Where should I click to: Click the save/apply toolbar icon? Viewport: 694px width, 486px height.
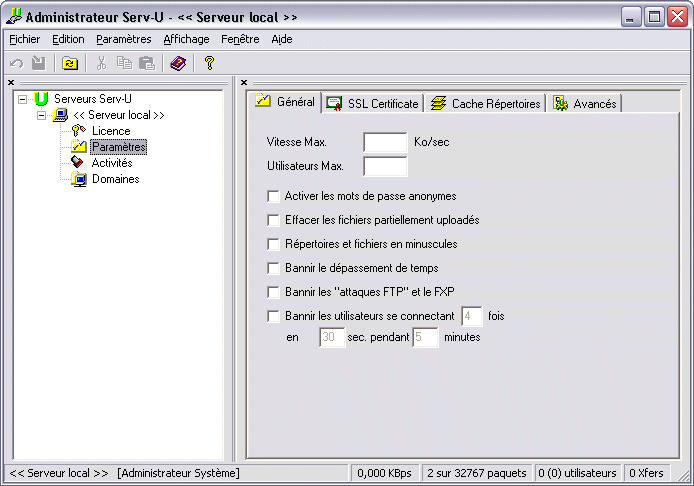(39, 63)
